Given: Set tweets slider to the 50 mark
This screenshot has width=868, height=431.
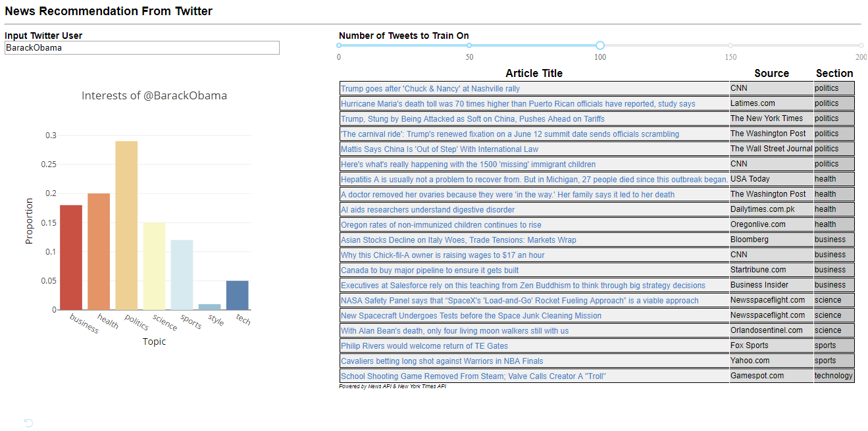Looking at the screenshot, I should point(469,45).
